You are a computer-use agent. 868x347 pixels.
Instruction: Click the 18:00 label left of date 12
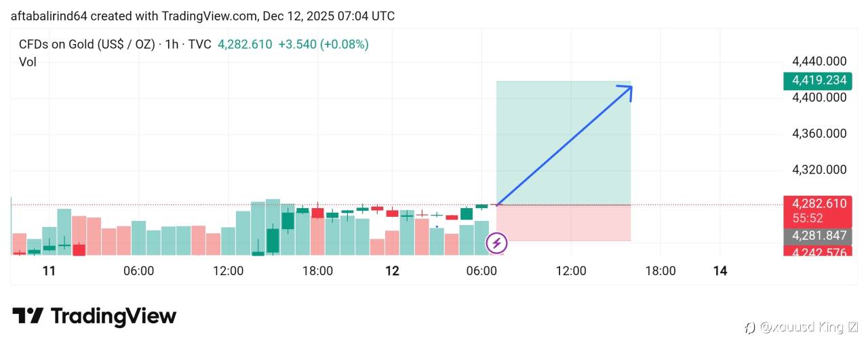(317, 271)
